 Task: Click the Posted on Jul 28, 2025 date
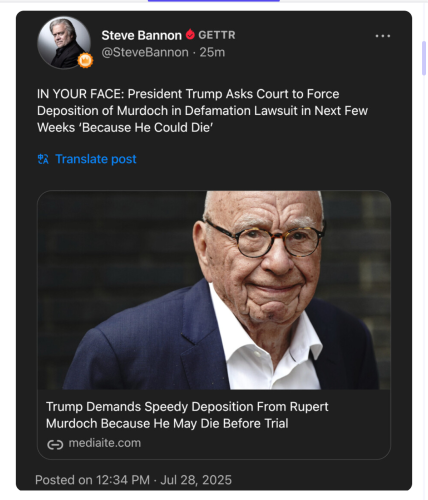click(196, 480)
